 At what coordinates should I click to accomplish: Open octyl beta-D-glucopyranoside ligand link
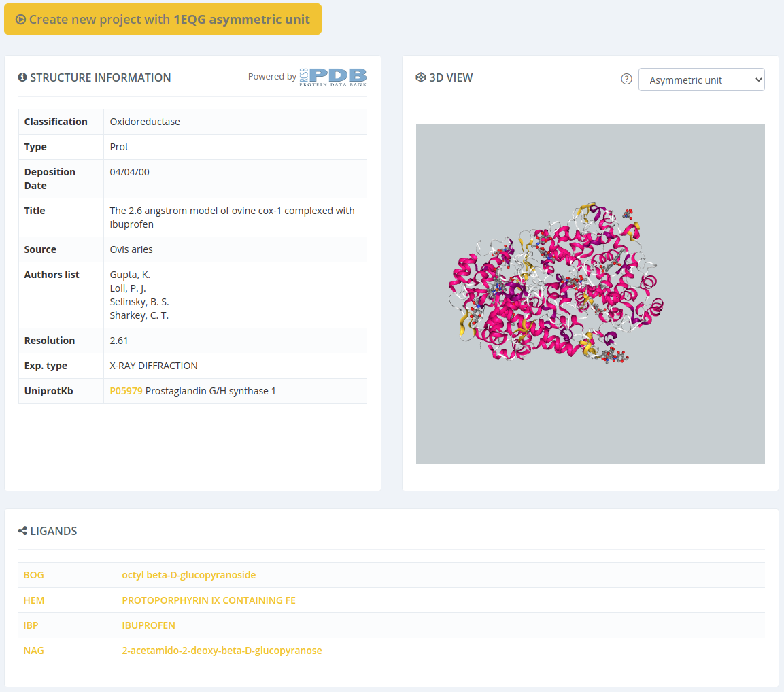tap(188, 575)
